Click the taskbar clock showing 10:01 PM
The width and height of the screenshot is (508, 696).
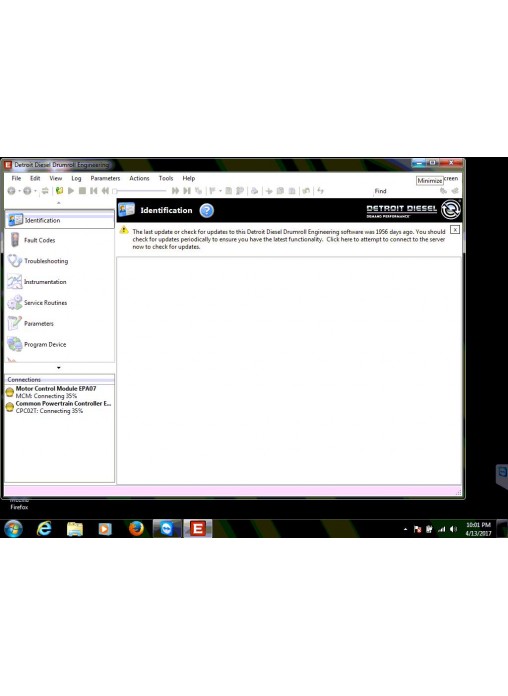tap(478, 529)
